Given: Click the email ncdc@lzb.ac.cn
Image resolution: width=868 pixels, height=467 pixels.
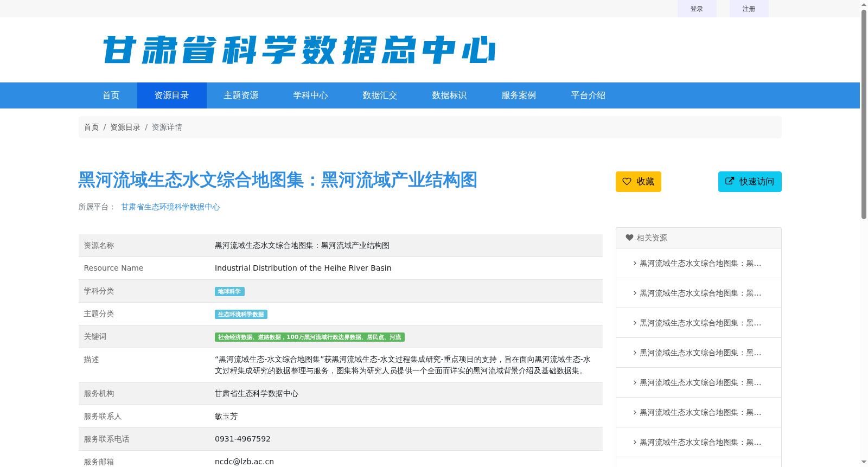Looking at the screenshot, I should click(244, 462).
